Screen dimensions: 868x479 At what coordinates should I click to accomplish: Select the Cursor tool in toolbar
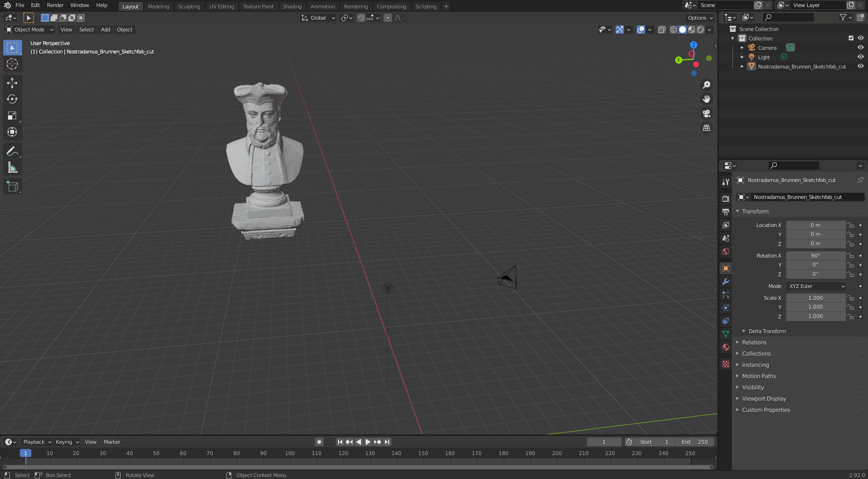(x=12, y=64)
